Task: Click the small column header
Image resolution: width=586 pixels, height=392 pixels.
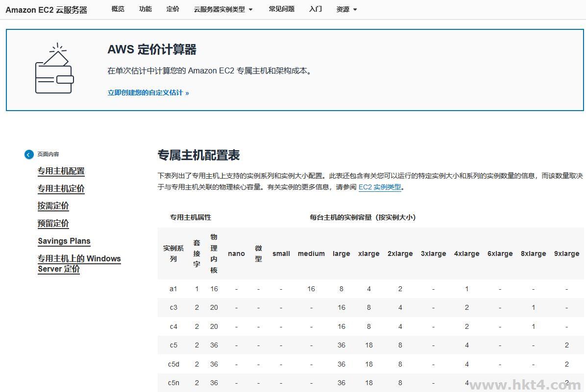Action: click(x=281, y=254)
